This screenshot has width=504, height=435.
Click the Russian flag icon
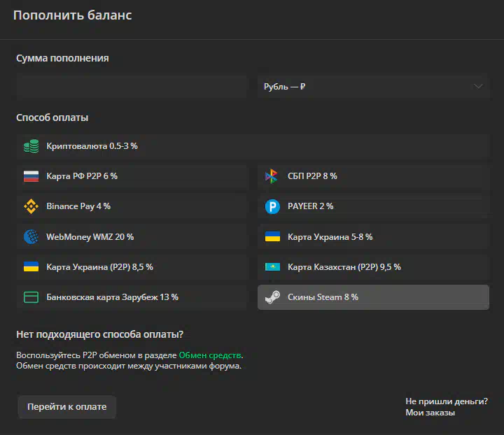(x=31, y=176)
